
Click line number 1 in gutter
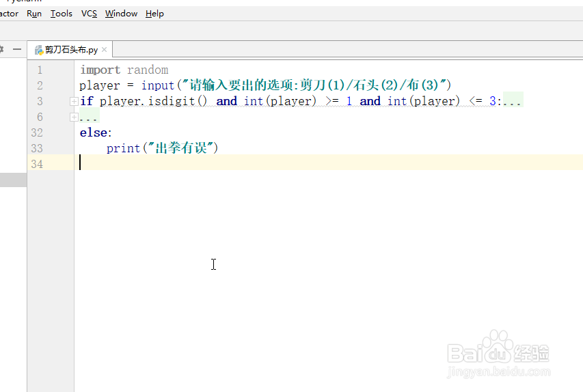click(x=40, y=70)
